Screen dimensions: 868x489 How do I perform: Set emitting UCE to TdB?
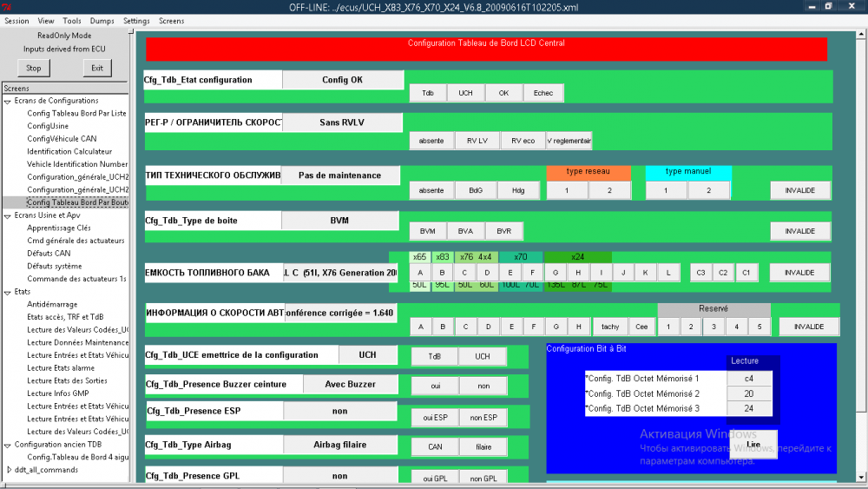point(435,357)
